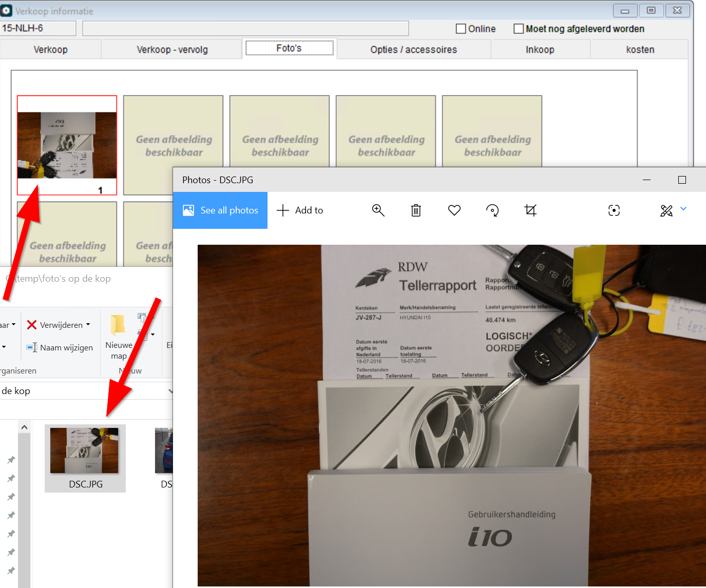Click the focus/scan icon in the Photos toolbar
The image size is (706, 588).
pos(614,210)
